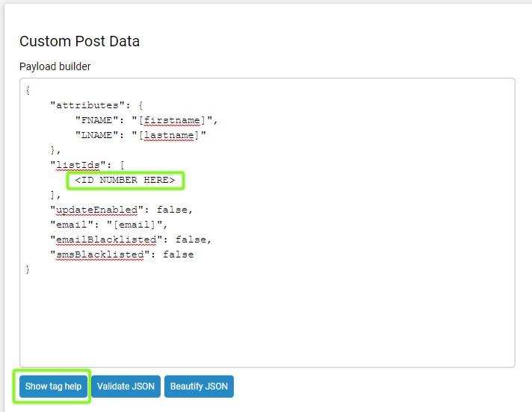Click the Show tag help button

[x=53, y=387]
